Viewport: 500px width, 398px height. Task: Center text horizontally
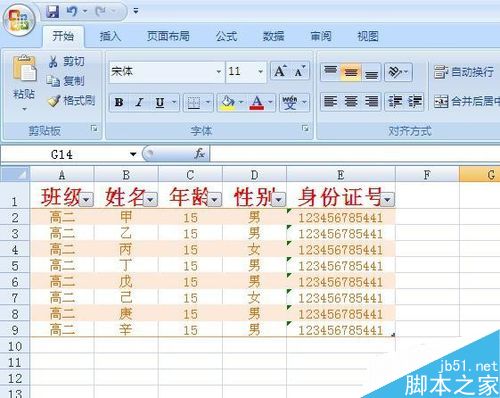coord(351,101)
